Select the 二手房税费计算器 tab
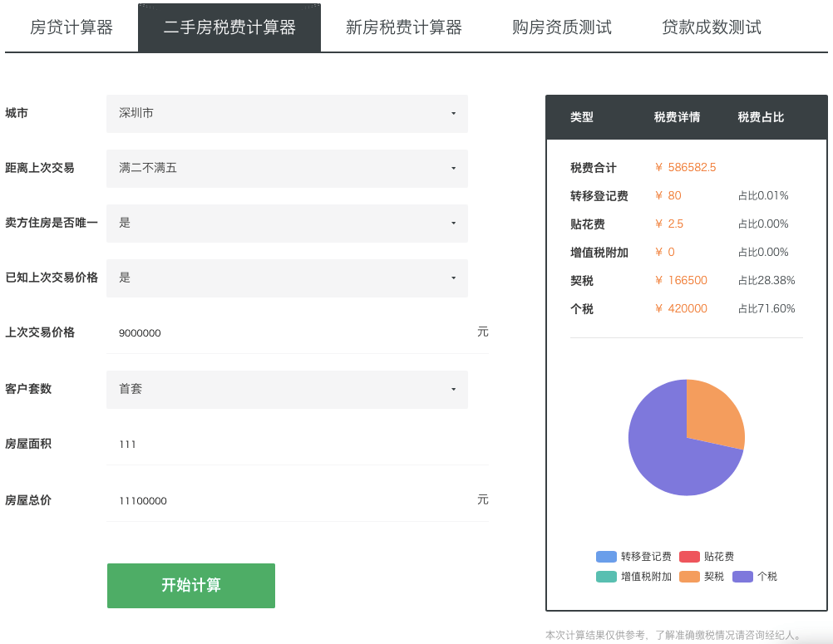Screen dimensions: 833x644 tap(229, 27)
